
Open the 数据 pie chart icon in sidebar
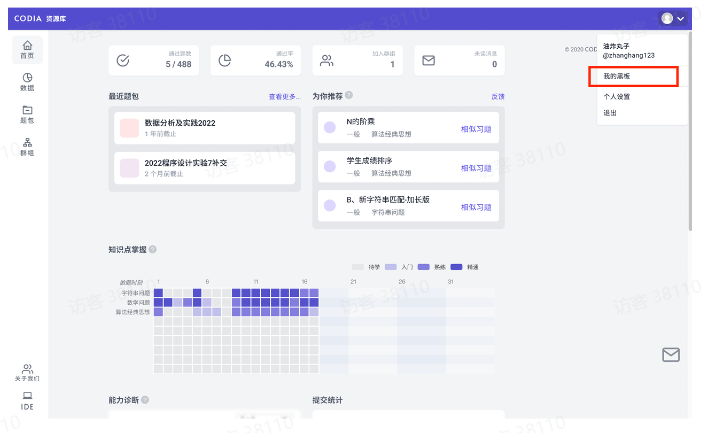27,81
